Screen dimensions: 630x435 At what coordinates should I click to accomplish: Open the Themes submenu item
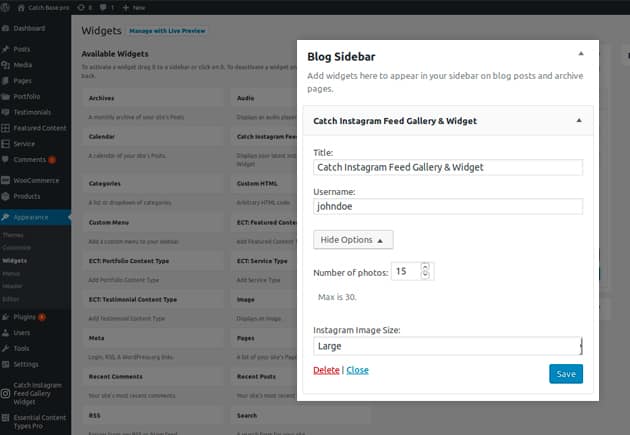coord(13,235)
